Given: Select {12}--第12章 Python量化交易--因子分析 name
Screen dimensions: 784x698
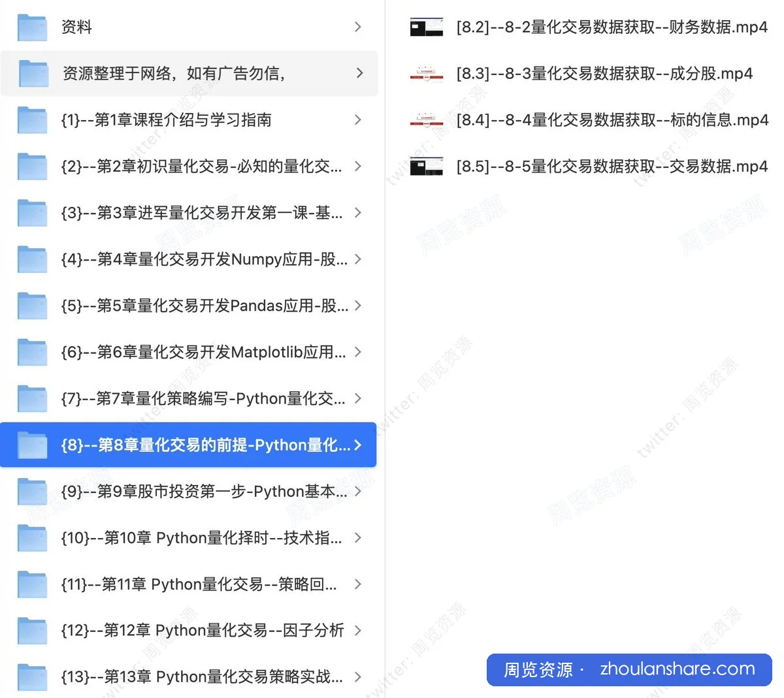Looking at the screenshot, I should 203,631.
